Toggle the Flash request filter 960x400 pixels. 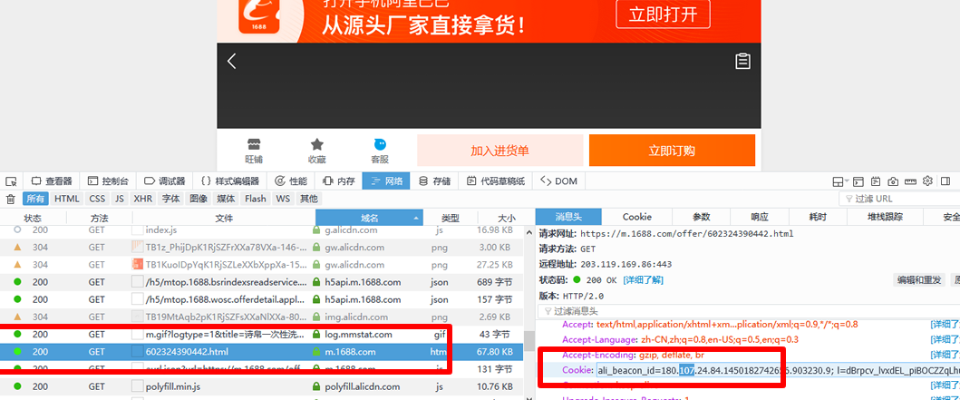(255, 198)
